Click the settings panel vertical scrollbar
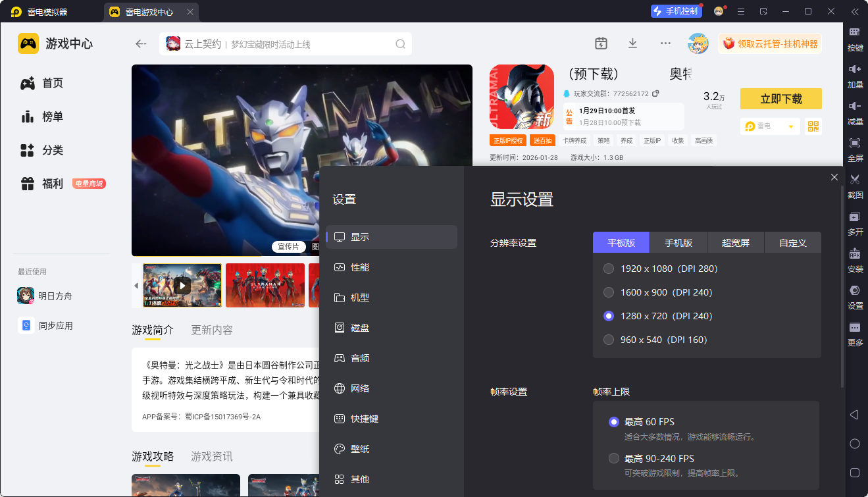Viewport: 868px width, 497px height. click(x=842, y=286)
